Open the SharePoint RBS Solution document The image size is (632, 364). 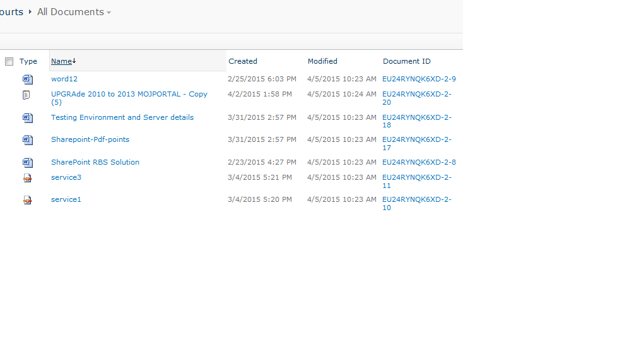point(95,162)
